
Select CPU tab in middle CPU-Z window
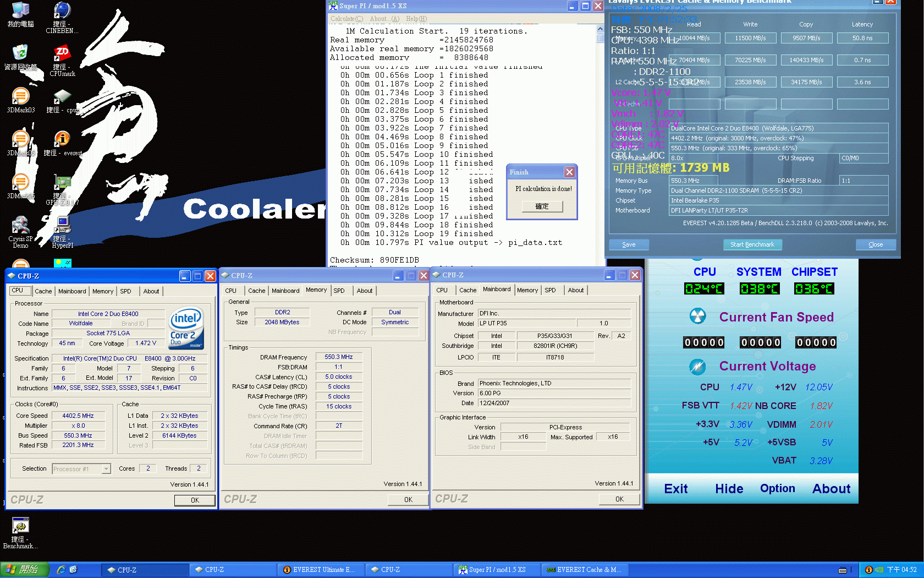[231, 291]
